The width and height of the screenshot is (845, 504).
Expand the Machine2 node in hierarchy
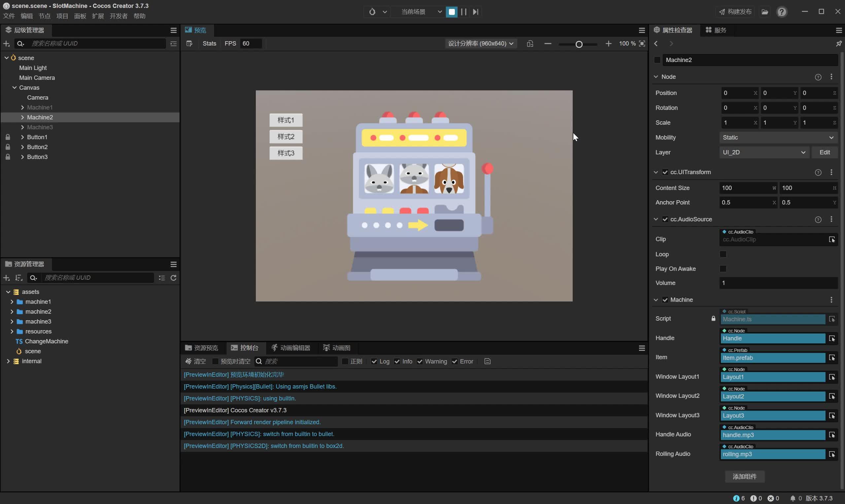22,117
